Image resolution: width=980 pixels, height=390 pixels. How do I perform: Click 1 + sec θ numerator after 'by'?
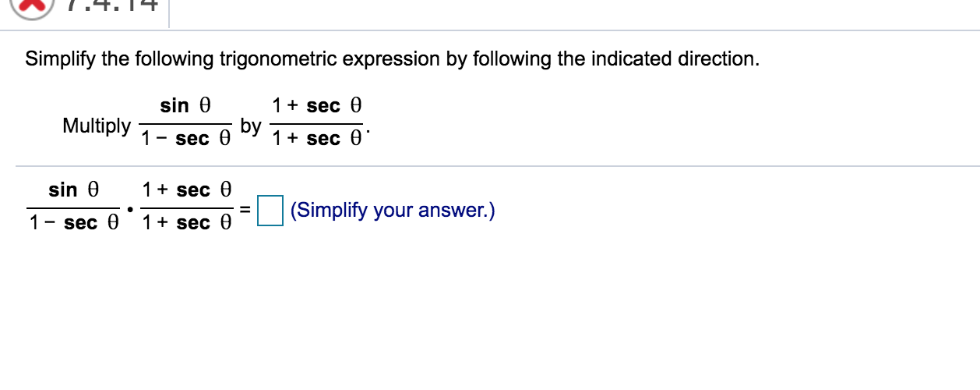pos(317,105)
